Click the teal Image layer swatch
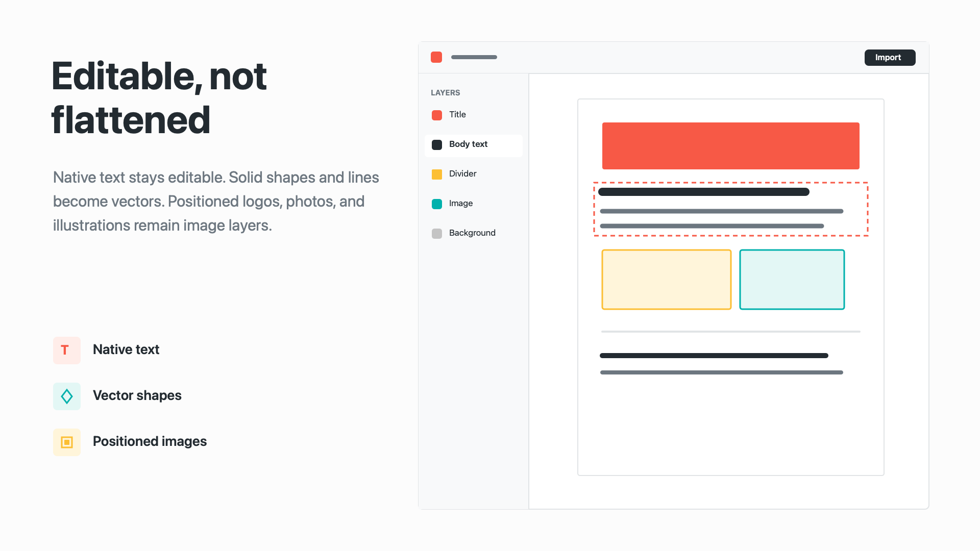The width and height of the screenshot is (980, 551). [437, 204]
